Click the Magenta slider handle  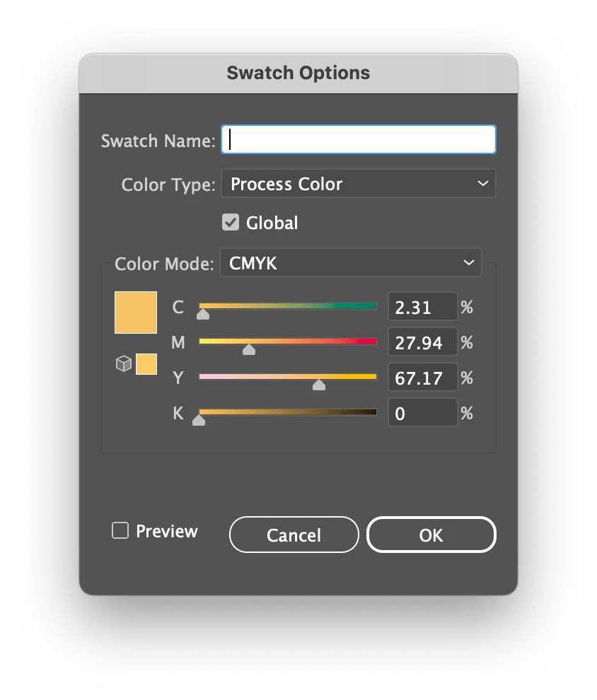(x=249, y=349)
